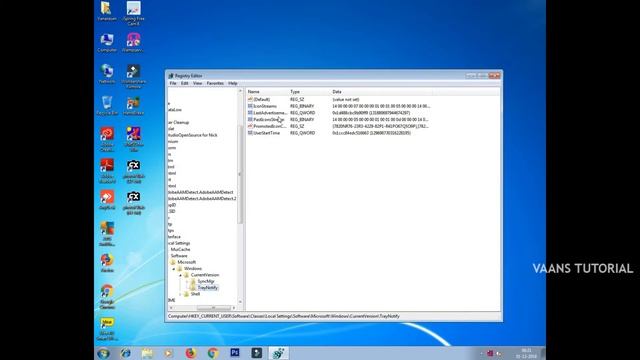Click the tree pane vertical scrollbar
The height and width of the screenshot is (360, 640).
click(240, 173)
